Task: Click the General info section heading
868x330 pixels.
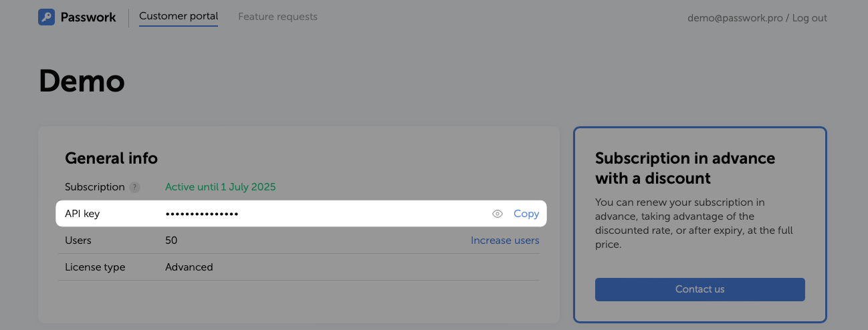Action: tap(111, 158)
